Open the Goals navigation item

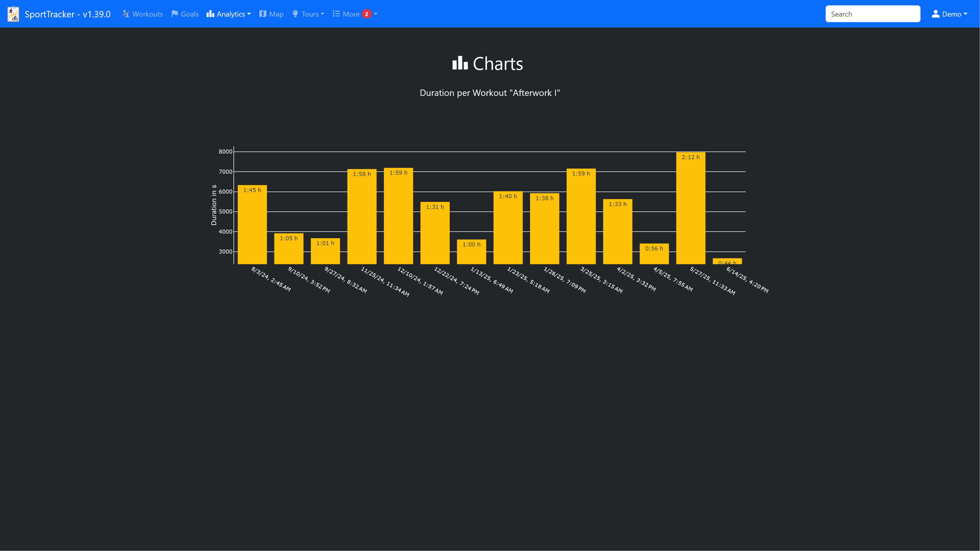[189, 14]
